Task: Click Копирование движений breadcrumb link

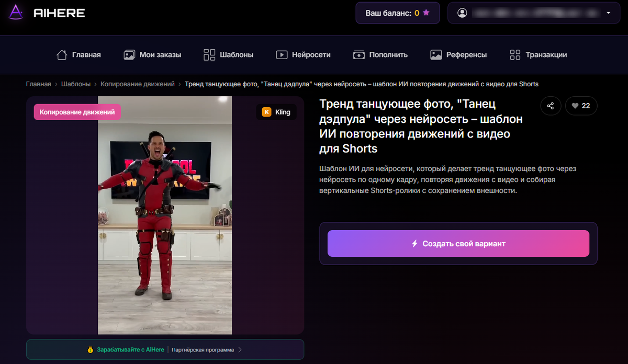Action: click(x=137, y=84)
